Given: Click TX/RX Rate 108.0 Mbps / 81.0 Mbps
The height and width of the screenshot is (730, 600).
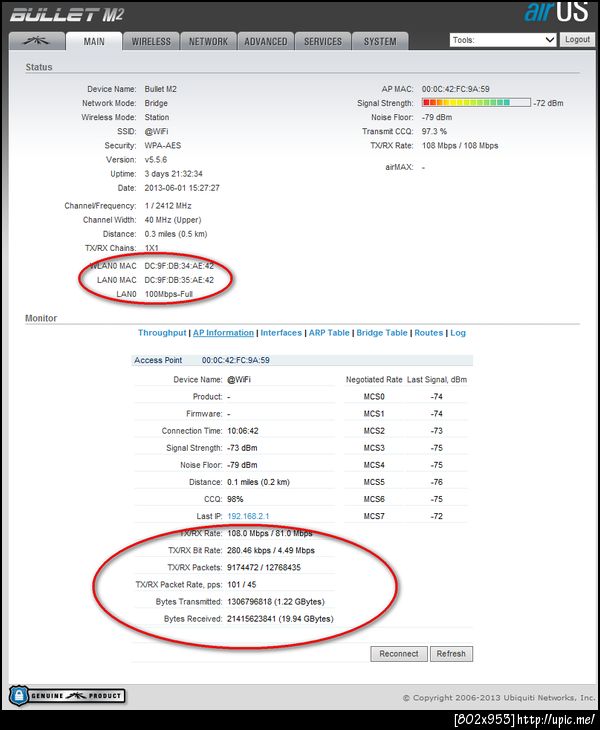Looking at the screenshot, I should pyautogui.click(x=270, y=534).
